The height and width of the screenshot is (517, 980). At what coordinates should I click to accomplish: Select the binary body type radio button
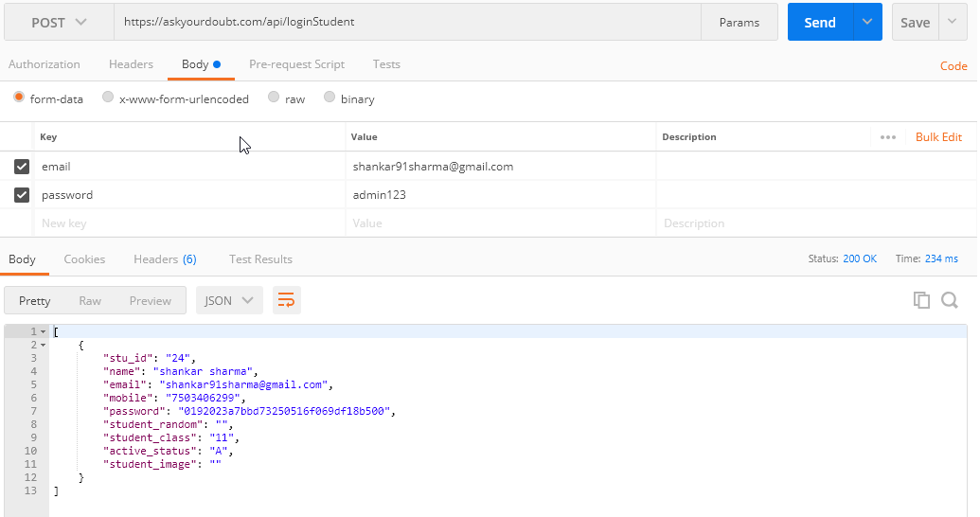coord(330,97)
